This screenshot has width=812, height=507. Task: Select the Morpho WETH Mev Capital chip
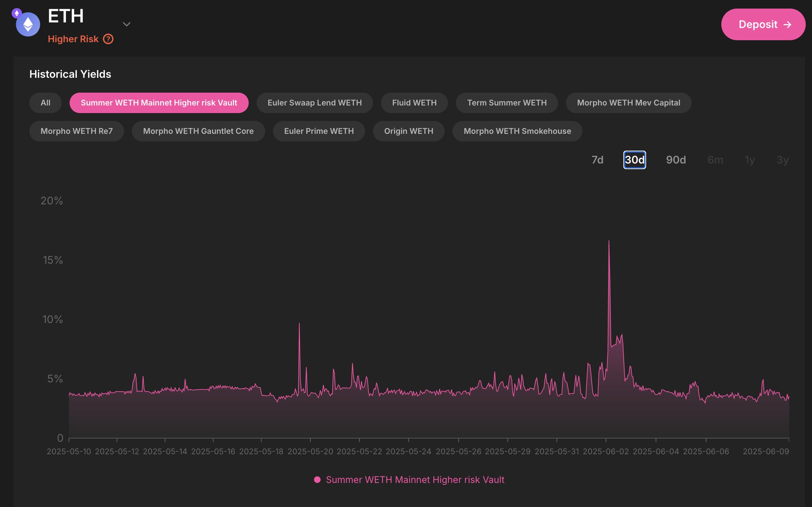628,103
